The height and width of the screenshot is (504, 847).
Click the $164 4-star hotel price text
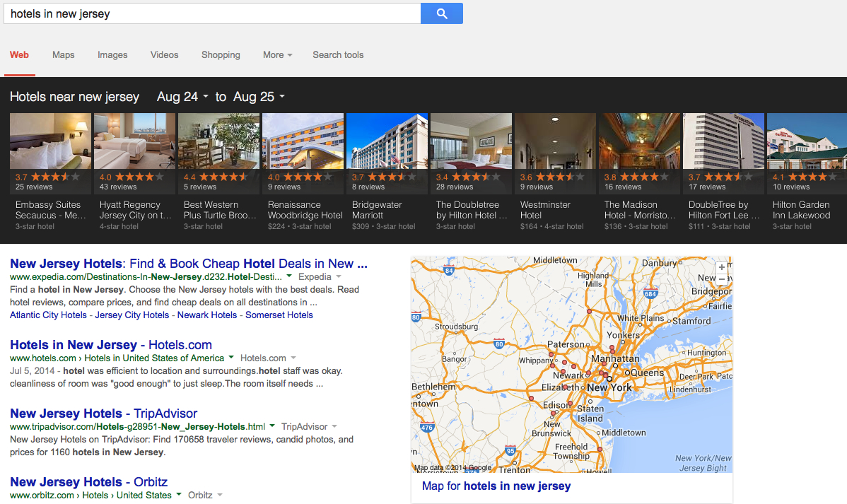click(551, 226)
